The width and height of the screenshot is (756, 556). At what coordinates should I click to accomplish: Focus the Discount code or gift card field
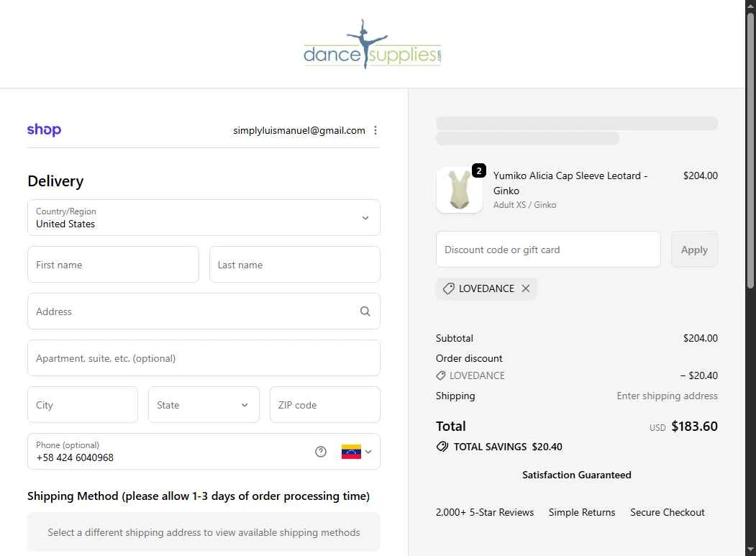548,250
